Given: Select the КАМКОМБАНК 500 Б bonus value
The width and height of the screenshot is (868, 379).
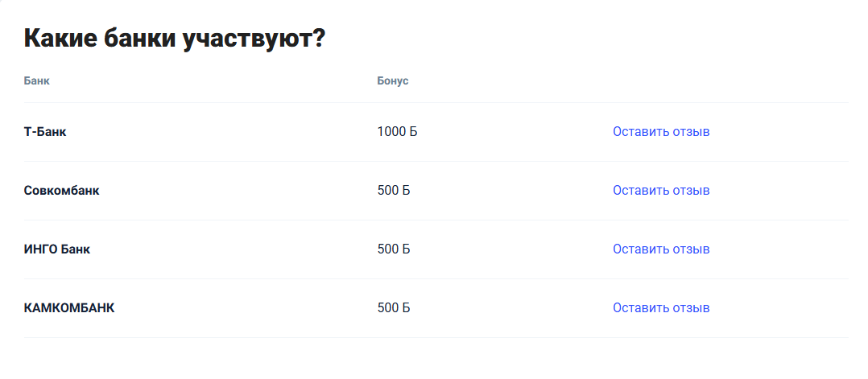Looking at the screenshot, I should click(x=394, y=308).
